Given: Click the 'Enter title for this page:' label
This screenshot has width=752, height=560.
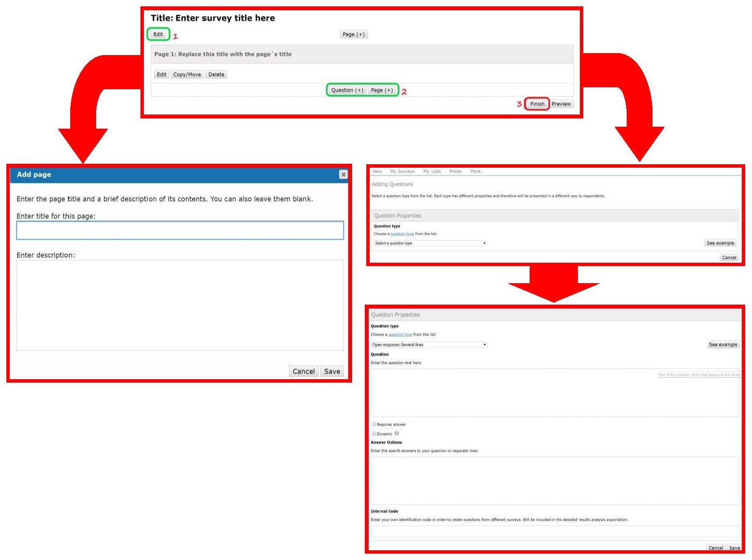Looking at the screenshot, I should [56, 216].
